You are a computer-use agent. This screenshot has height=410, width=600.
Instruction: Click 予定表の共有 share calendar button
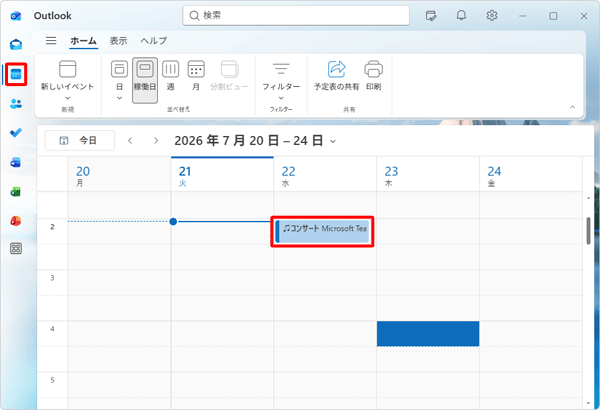tap(336, 76)
